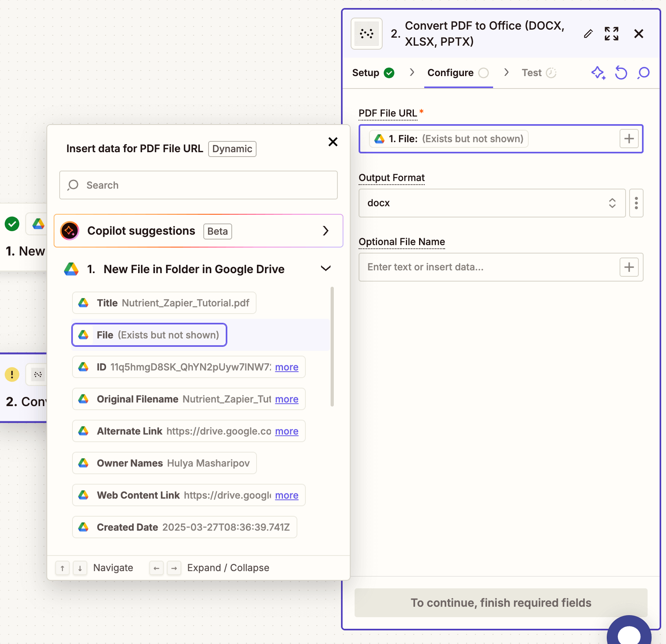Click the more link beside Alternate Link
This screenshot has height=644, width=666.
tap(287, 431)
